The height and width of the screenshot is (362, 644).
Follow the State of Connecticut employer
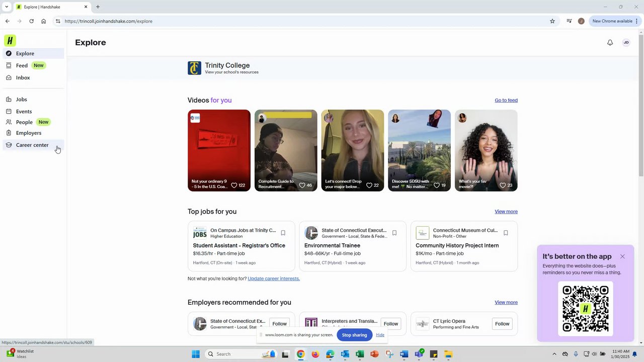pyautogui.click(x=279, y=324)
